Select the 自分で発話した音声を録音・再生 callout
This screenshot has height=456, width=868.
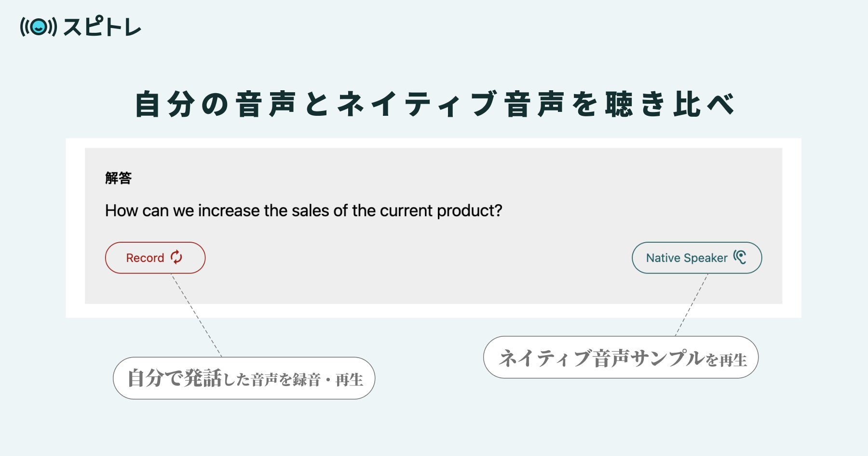[x=244, y=378]
